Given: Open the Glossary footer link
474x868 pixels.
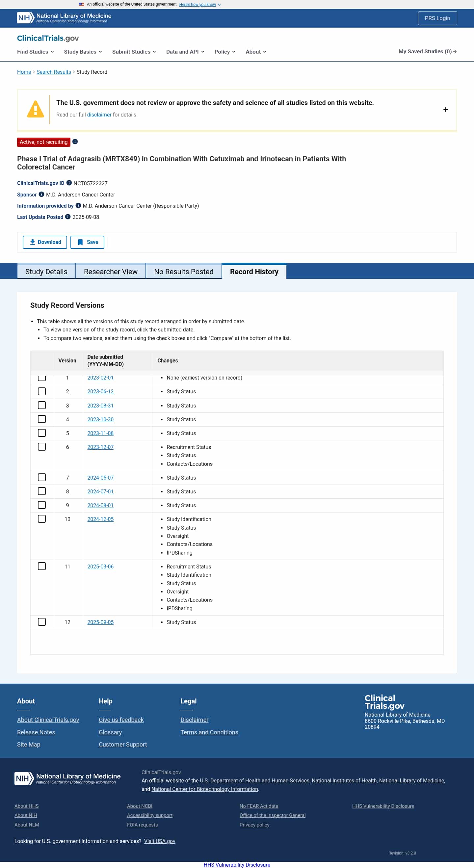Looking at the screenshot, I should pos(111,732).
